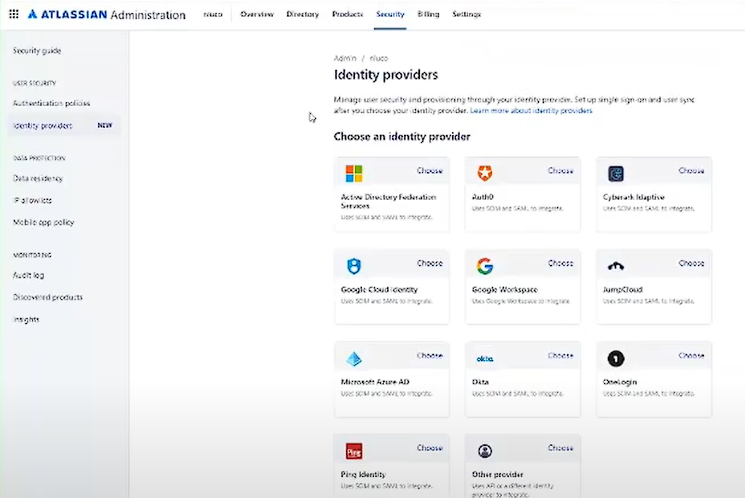Screen dimensions: 745x498
Task: Click the Microsoft Azure AD card title
Action: (375, 382)
